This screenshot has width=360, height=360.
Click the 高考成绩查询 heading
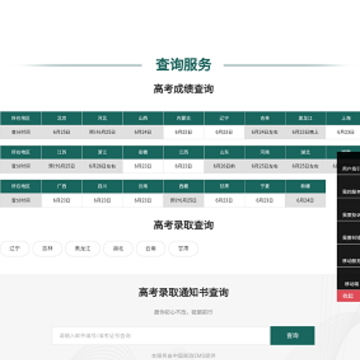coord(183,89)
